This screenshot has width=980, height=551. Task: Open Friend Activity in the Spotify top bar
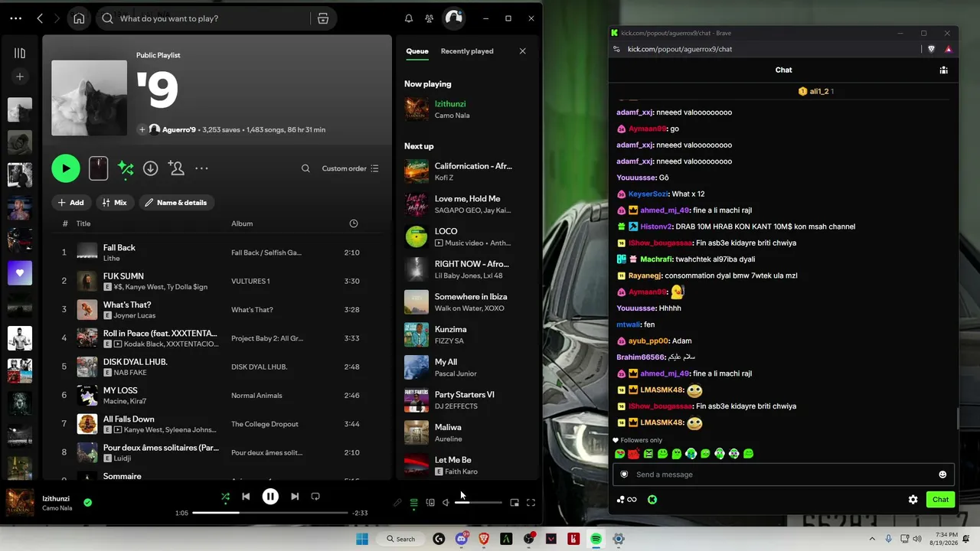point(430,18)
